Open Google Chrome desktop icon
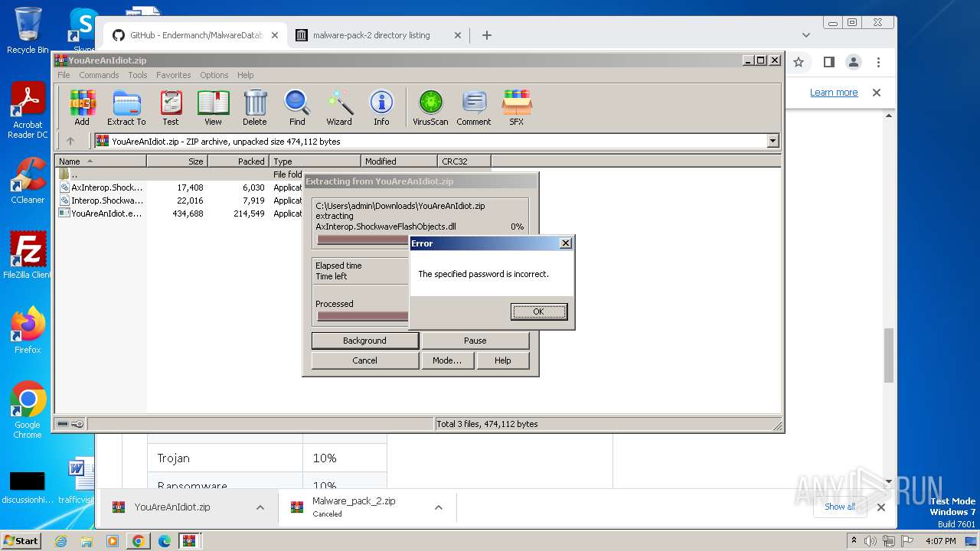 28,409
